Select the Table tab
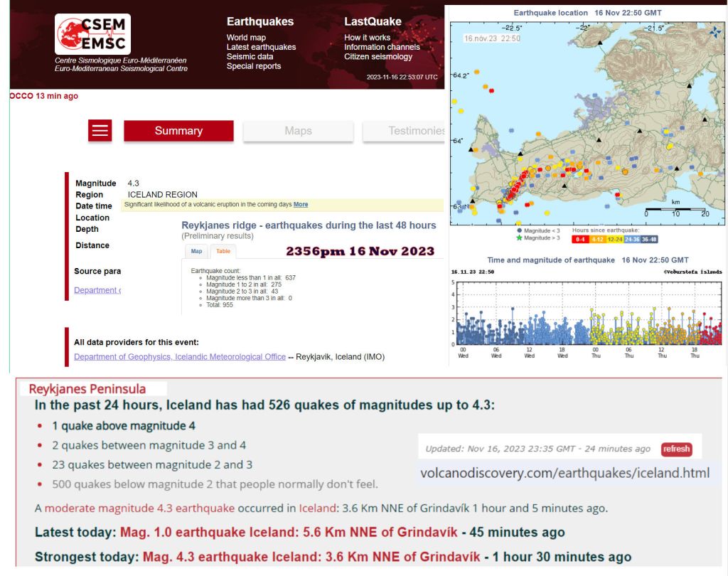Viewport: 728px width, 576px height. click(x=223, y=251)
